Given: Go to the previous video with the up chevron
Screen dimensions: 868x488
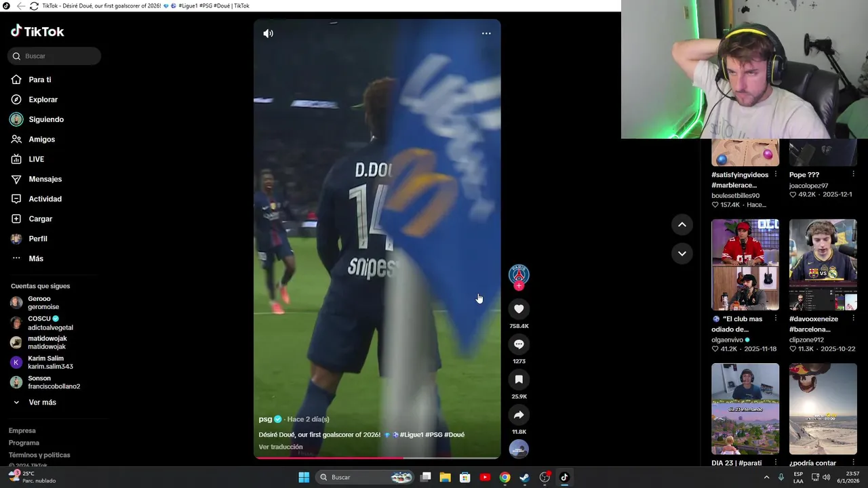Looking at the screenshot, I should click(682, 224).
